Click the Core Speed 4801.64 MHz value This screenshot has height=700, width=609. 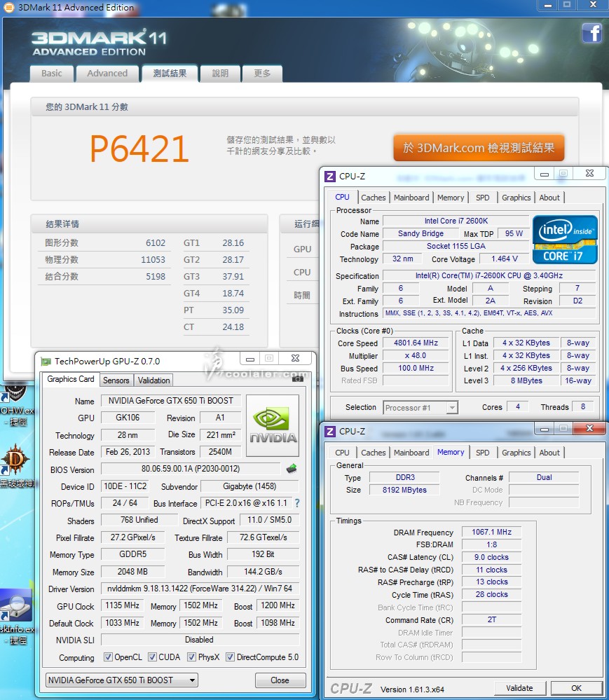[x=416, y=343]
